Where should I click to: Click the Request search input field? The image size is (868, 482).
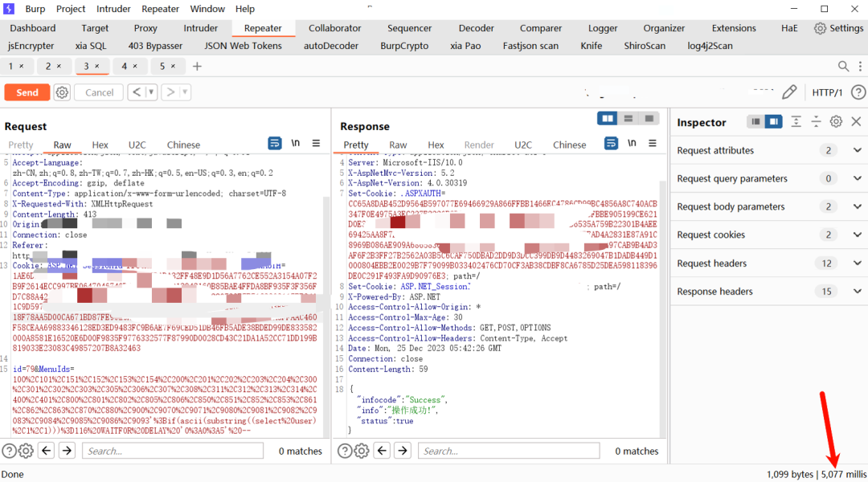173,451
